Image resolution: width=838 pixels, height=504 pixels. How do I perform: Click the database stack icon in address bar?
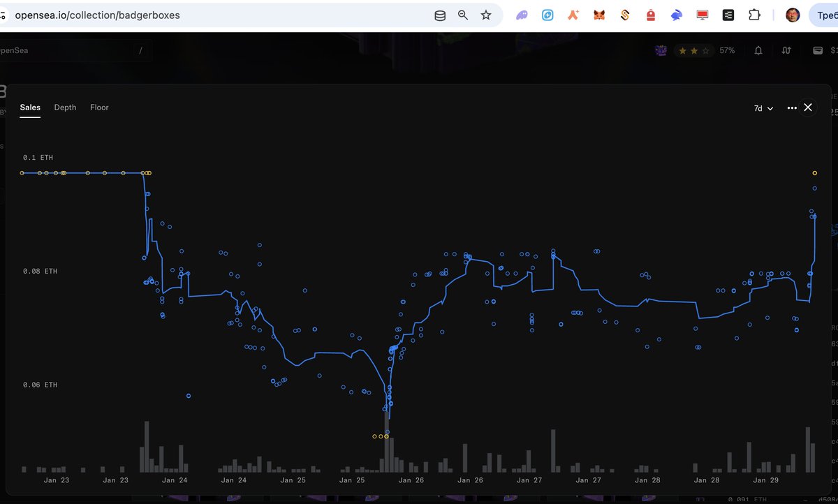click(439, 15)
